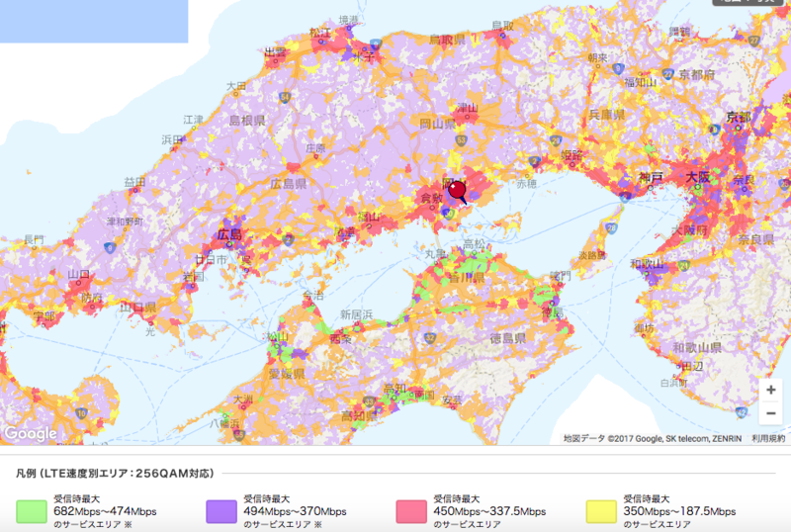791x532 pixels.
Task: Click the route 24 shield near 和歌山
Action: coord(683,265)
